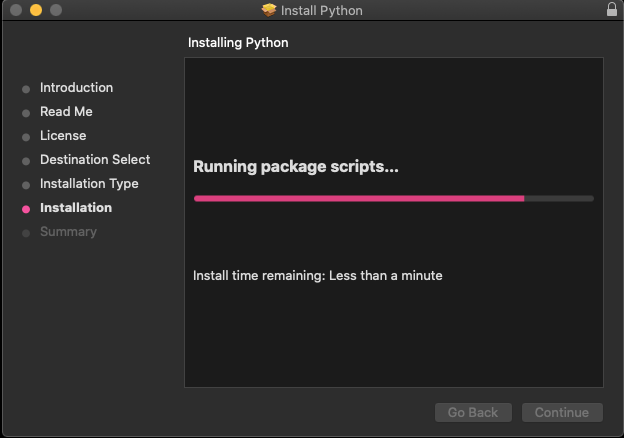Click the Install time remaining text

[317, 275]
